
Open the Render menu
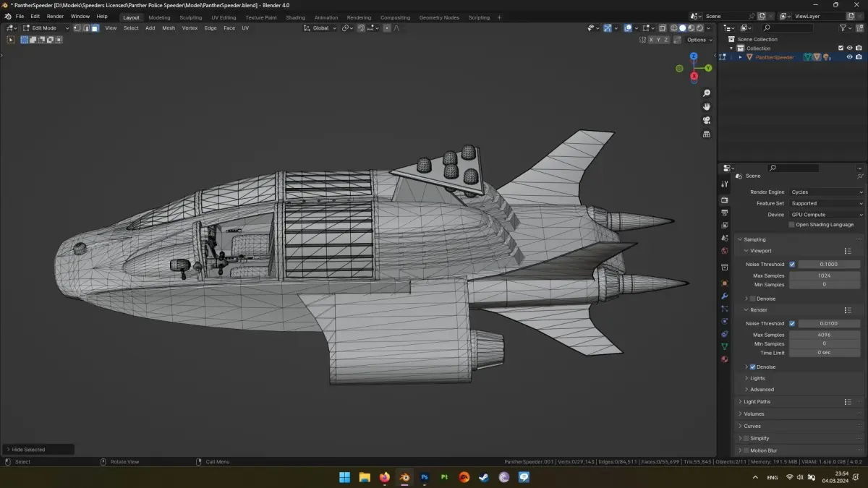pyautogui.click(x=56, y=16)
